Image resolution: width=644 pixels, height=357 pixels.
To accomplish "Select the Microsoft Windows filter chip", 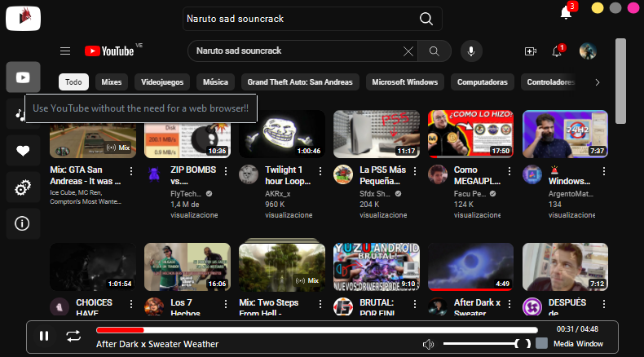I will pyautogui.click(x=404, y=82).
